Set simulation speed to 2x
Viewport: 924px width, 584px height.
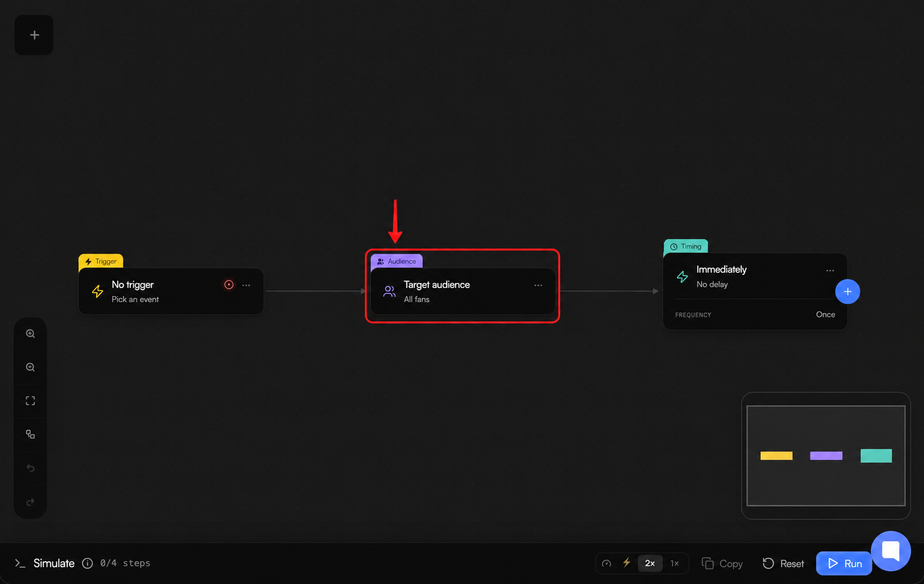[x=650, y=563]
